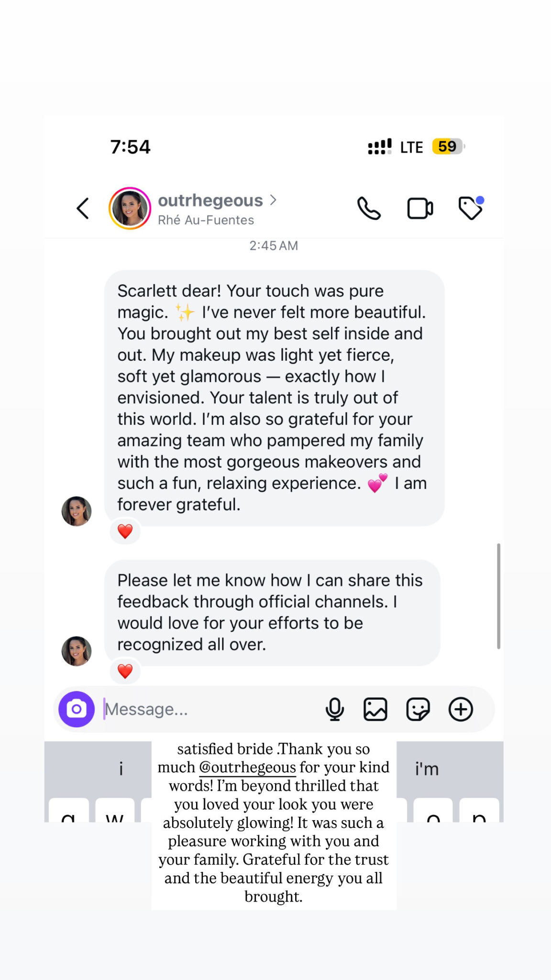The image size is (551, 980).
Task: Start an audio call with outrhegeous
Action: 369,209
